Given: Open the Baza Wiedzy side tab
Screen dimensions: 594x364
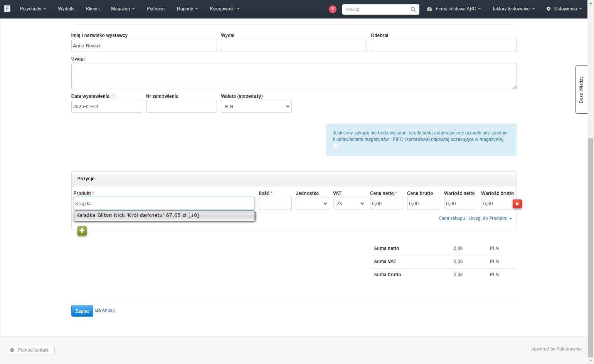Looking at the screenshot, I should point(581,89).
